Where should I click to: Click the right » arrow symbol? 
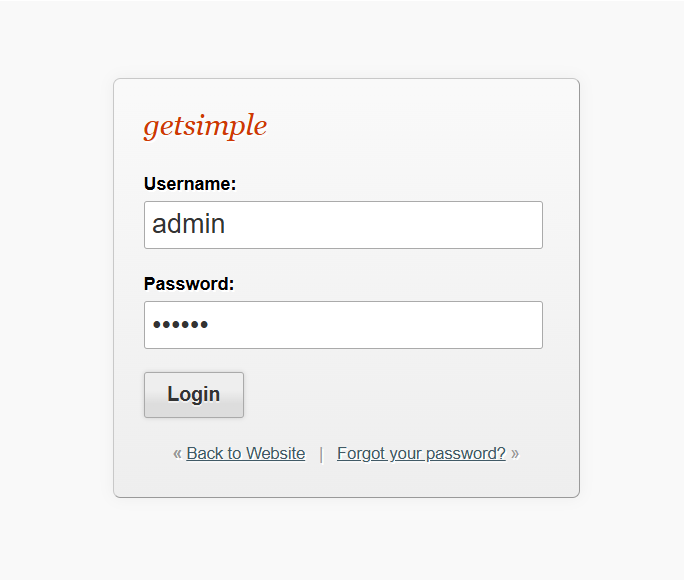[x=515, y=453]
